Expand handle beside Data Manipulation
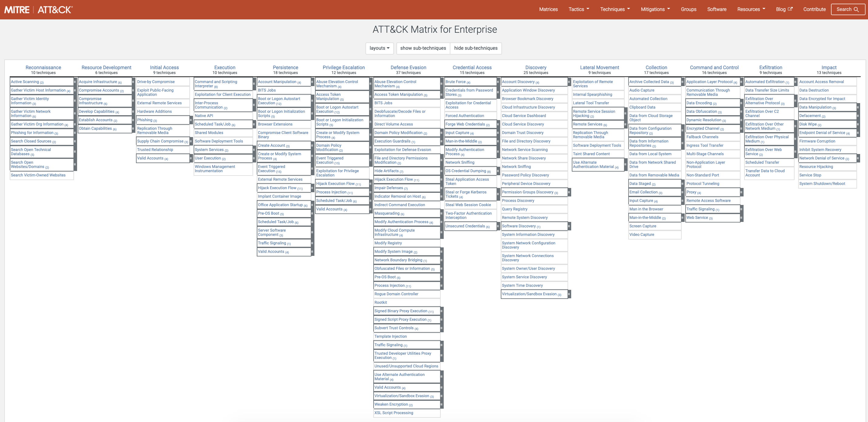 pos(858,107)
